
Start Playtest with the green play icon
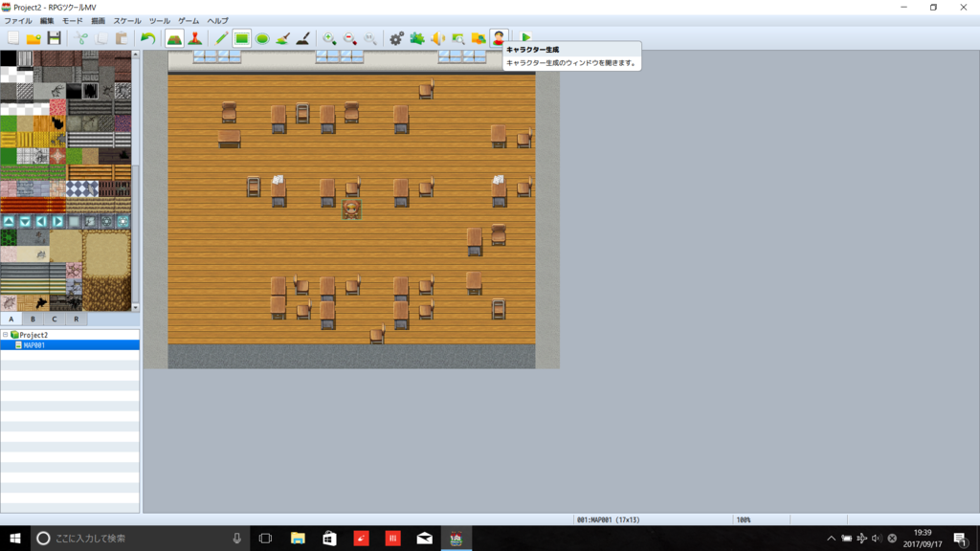(x=525, y=37)
